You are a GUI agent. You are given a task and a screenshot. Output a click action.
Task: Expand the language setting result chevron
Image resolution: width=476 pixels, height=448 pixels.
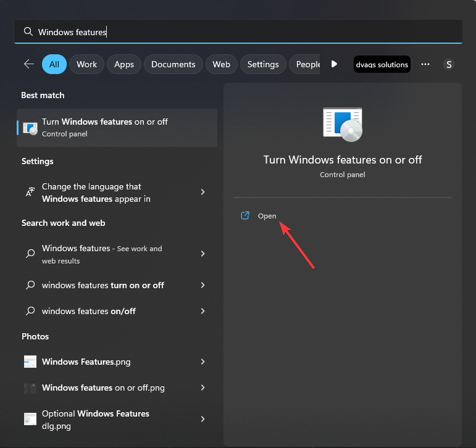[203, 192]
